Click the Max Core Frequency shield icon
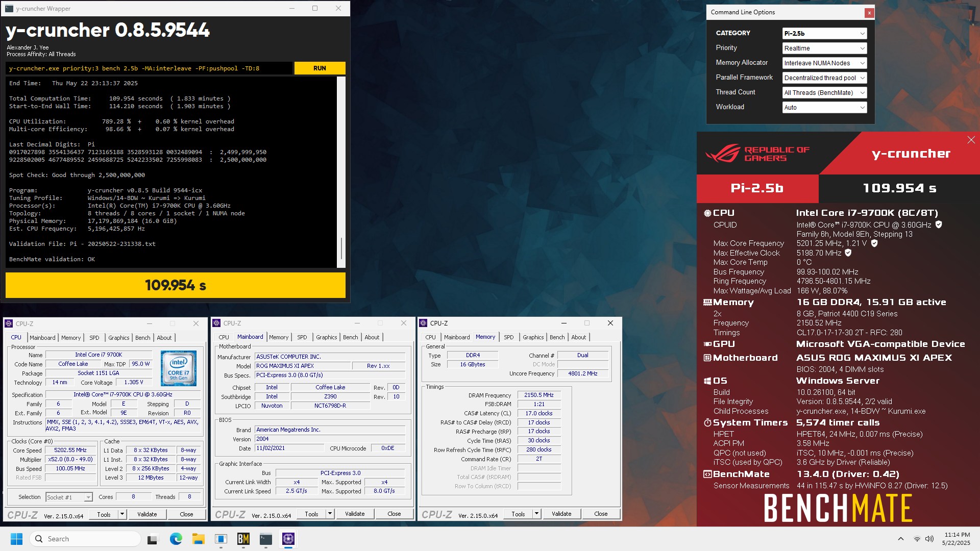This screenshot has width=980, height=551. [874, 243]
